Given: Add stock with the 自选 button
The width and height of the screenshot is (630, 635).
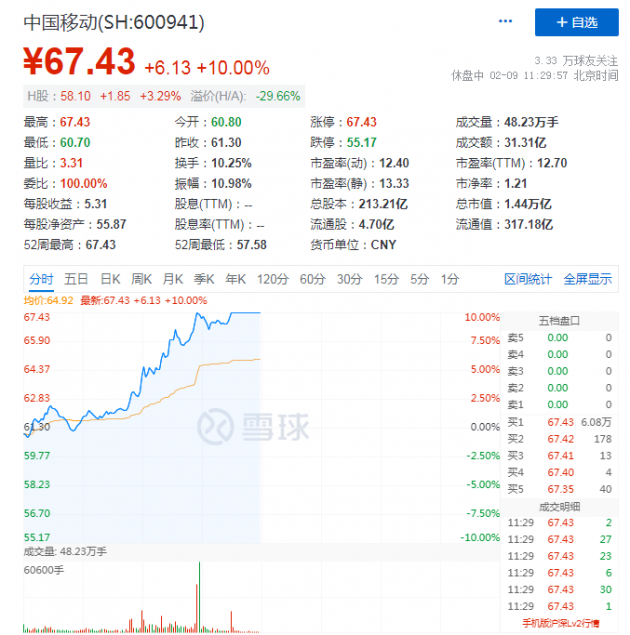Looking at the screenshot, I should [x=576, y=22].
